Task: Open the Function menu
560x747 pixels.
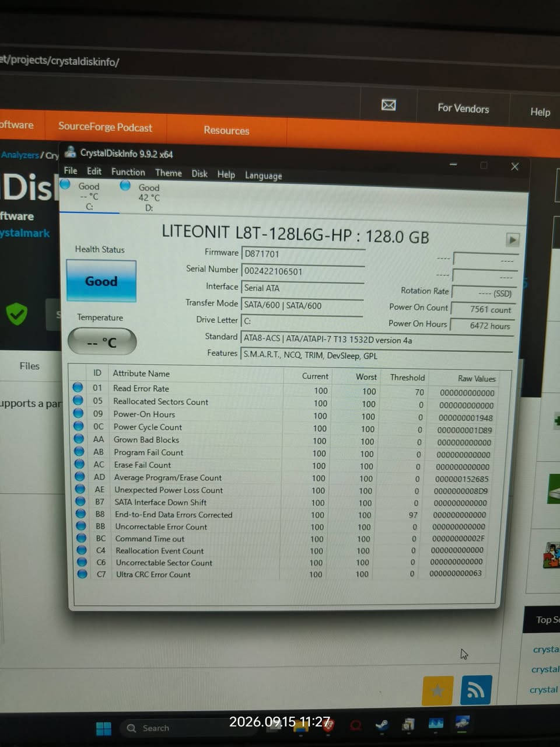Action: [x=128, y=172]
